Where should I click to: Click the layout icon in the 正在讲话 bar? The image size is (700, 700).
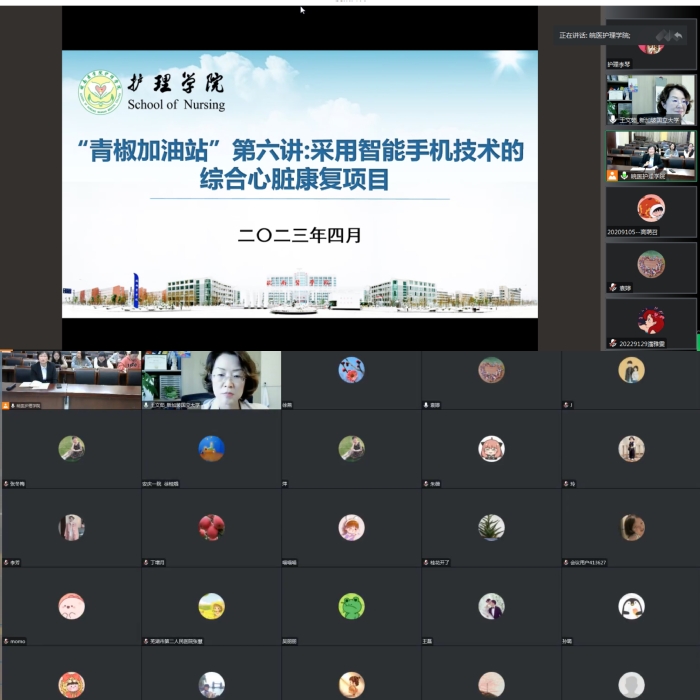(661, 36)
